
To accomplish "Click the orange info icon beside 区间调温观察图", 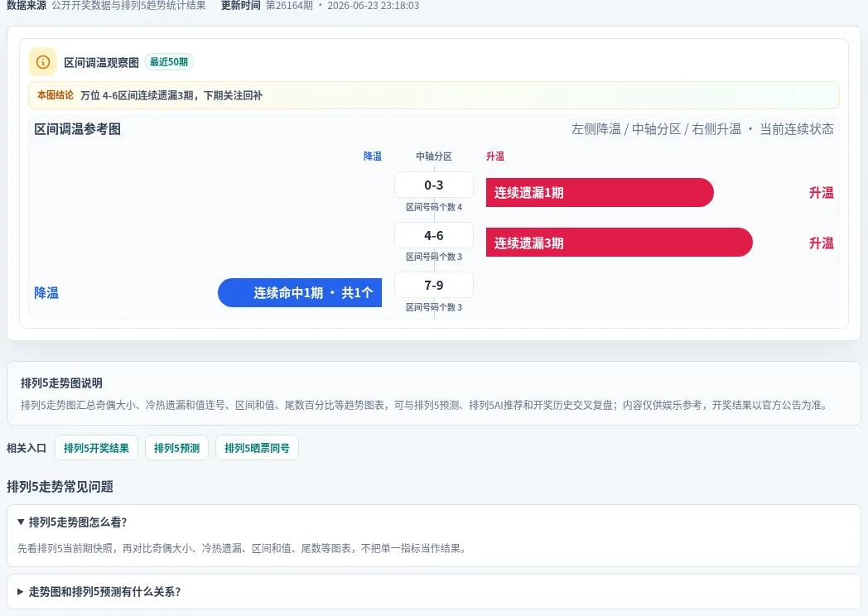I will (42, 62).
